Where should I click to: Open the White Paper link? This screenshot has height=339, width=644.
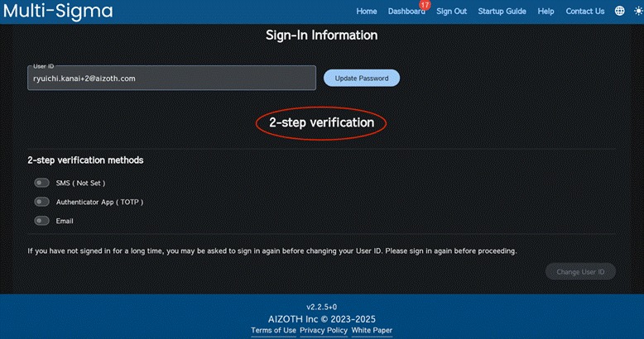click(372, 330)
